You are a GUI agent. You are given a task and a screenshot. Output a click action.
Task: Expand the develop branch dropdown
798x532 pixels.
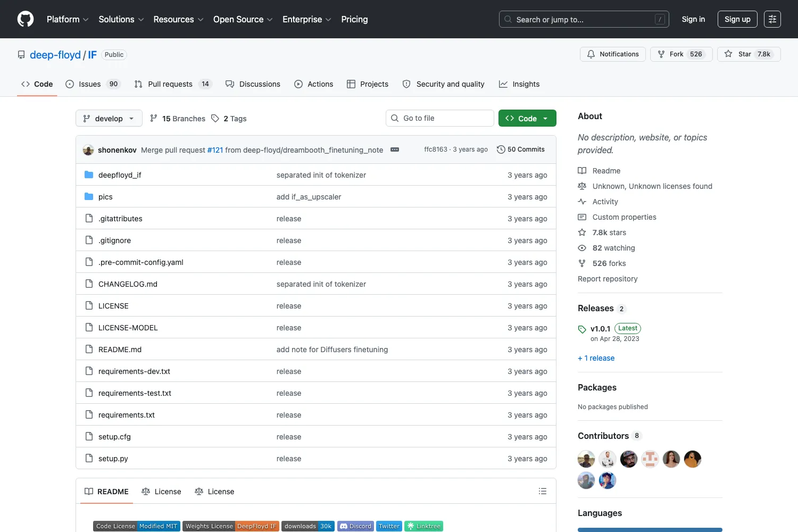tap(109, 118)
